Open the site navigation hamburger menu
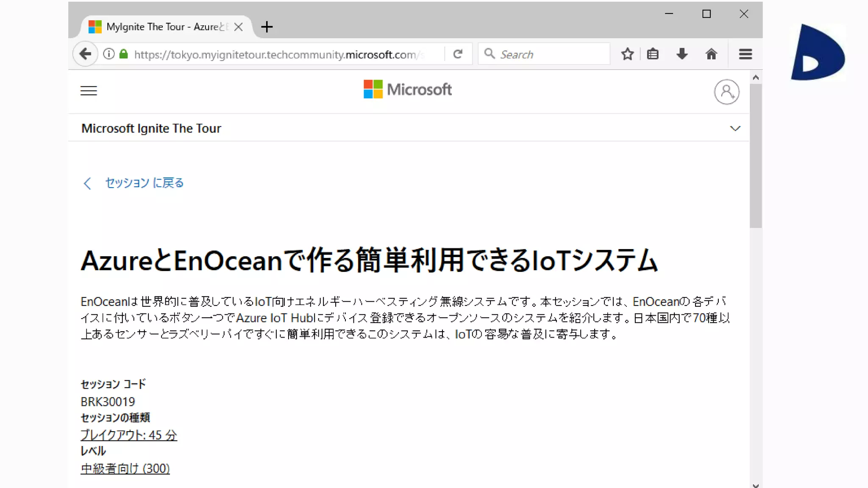This screenshot has width=868, height=488. pos(89,91)
